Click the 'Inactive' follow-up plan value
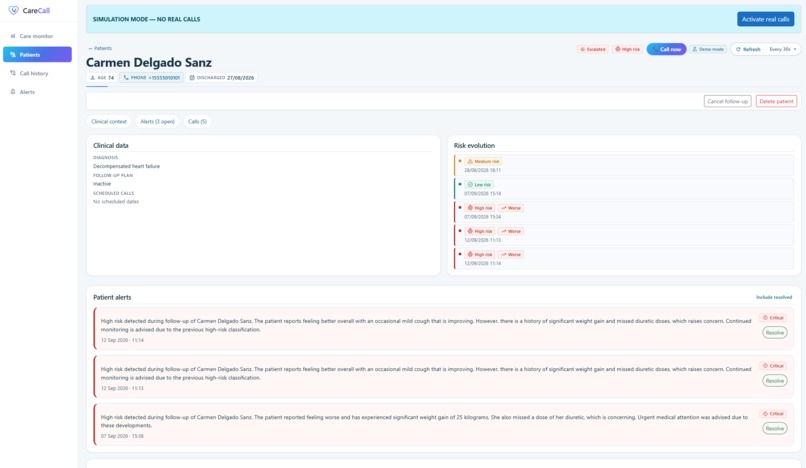Image resolution: width=806 pixels, height=468 pixels. [102, 184]
